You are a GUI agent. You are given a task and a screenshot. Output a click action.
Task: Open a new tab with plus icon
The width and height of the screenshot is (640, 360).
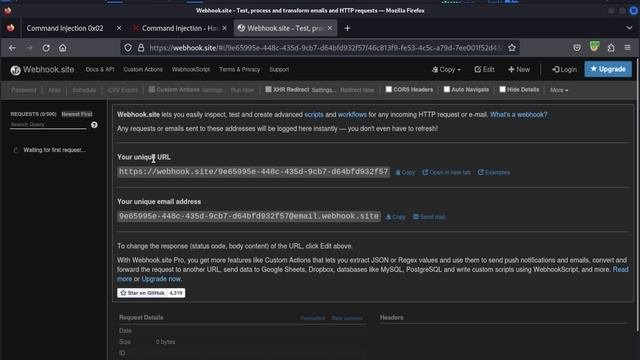pyautogui.click(x=347, y=28)
